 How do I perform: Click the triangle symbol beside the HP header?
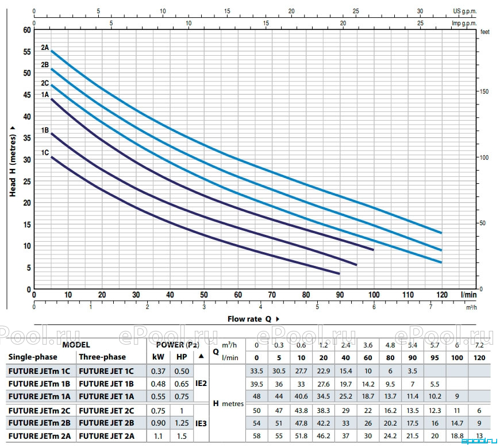tap(201, 356)
